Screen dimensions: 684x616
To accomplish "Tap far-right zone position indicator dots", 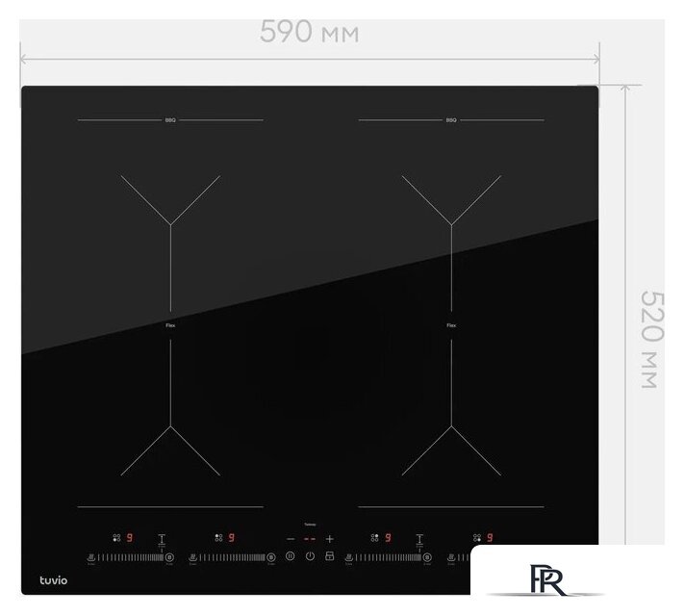I will click(477, 538).
